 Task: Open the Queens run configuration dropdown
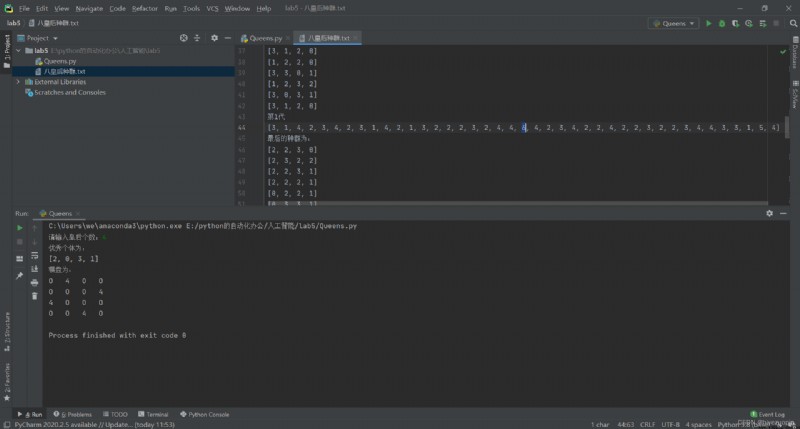point(673,23)
